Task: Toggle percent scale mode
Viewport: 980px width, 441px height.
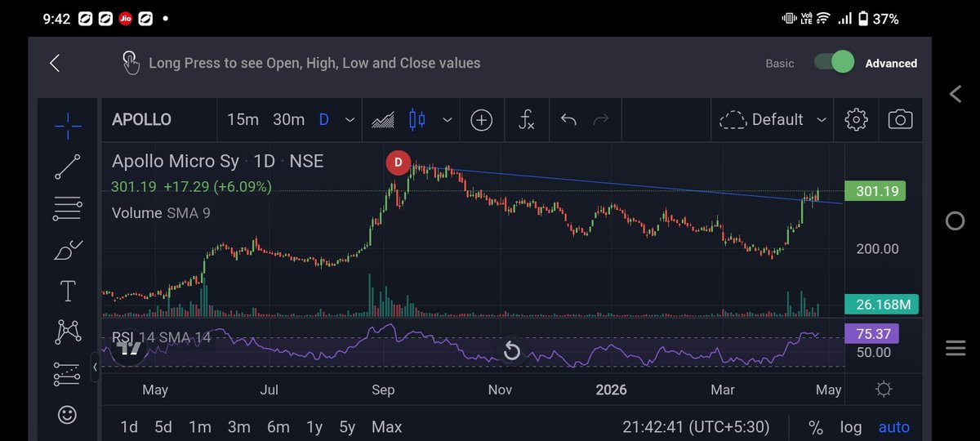Action: (x=815, y=427)
